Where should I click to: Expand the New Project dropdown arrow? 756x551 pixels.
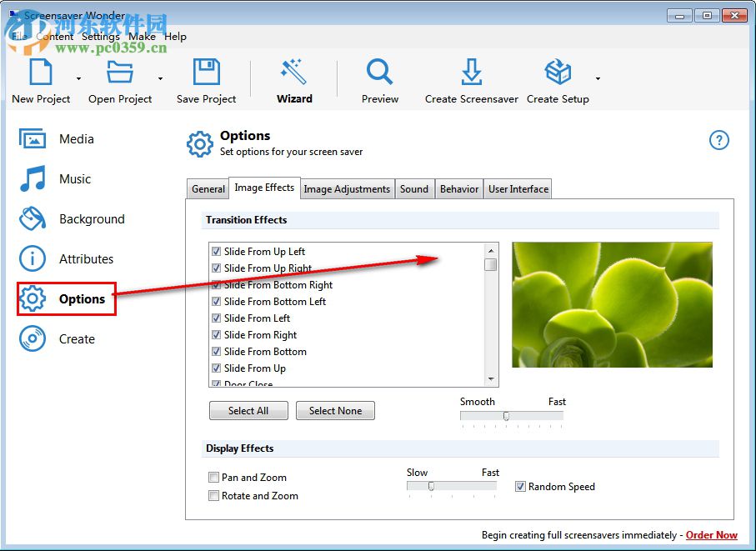tap(78, 78)
